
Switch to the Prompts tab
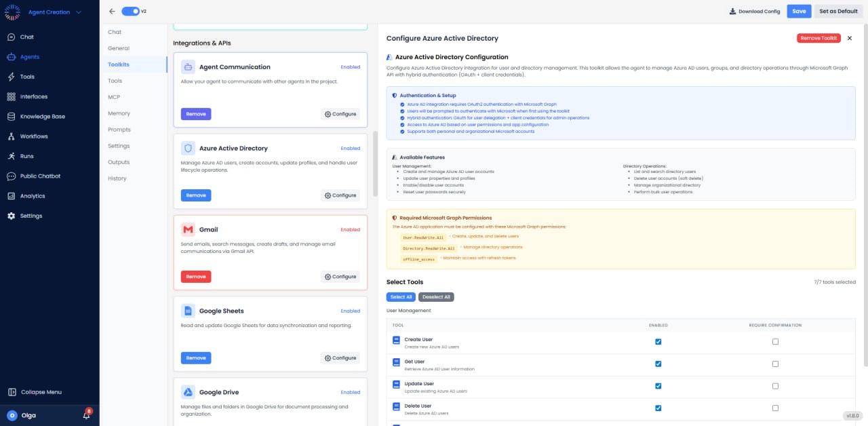click(x=119, y=130)
